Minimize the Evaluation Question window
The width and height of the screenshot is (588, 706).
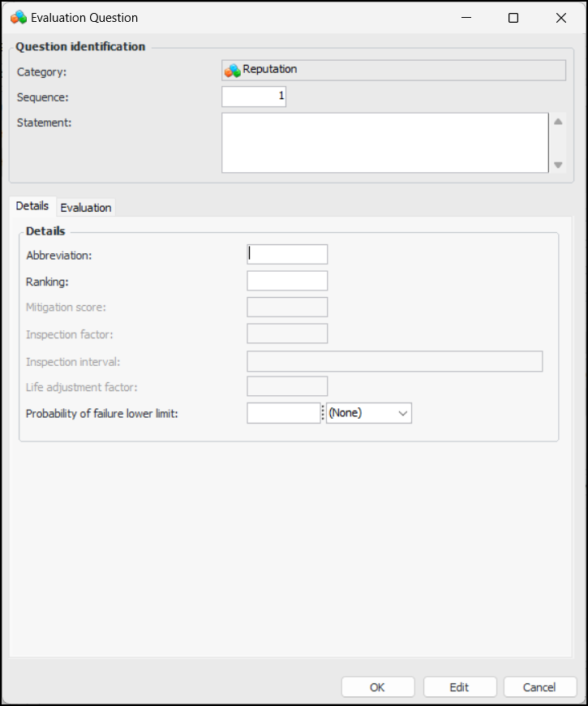pos(466,18)
